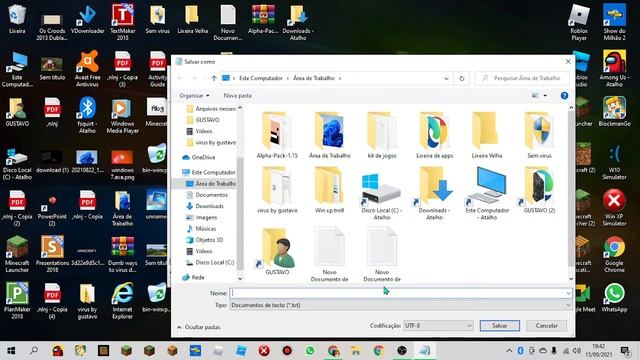Click the Cancelar button

(x=547, y=326)
